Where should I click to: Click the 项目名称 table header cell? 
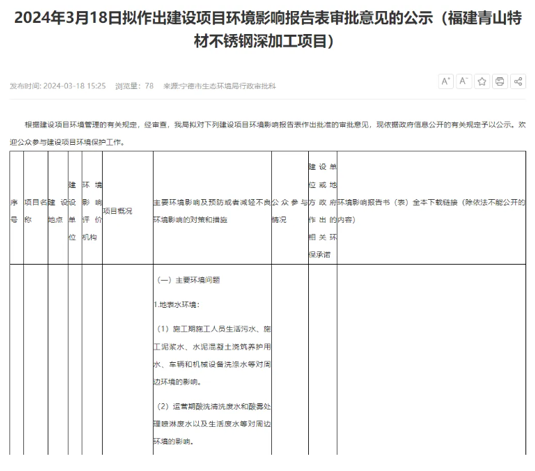point(36,208)
